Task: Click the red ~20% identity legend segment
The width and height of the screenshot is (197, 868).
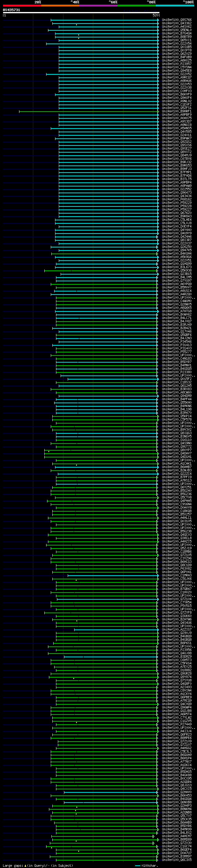Action: coord(22,6)
